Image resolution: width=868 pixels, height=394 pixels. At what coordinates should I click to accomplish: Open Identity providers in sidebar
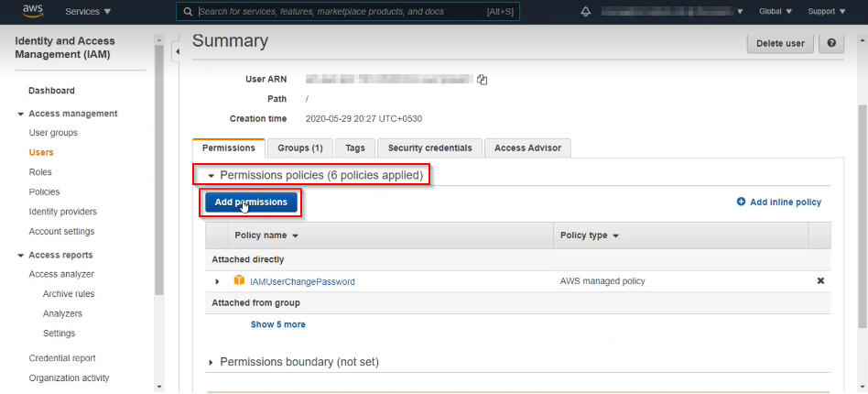[62, 212]
